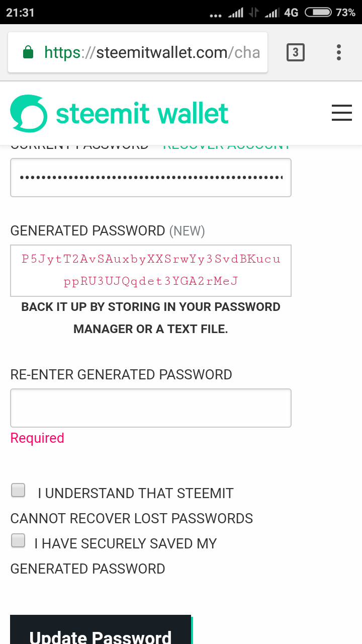Viewport: 362px width, 644px height.
Task: Focus the re-enter generated password field
Action: [151, 408]
